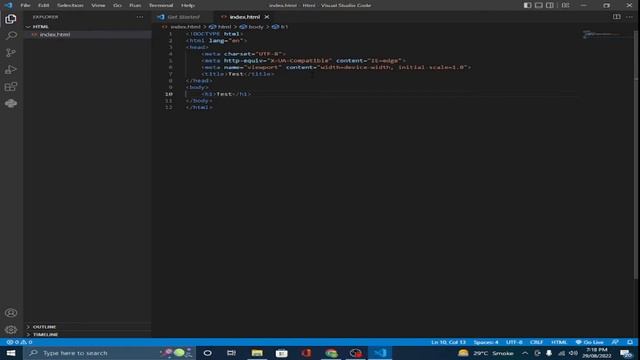This screenshot has width=640, height=360.
Task: Click index.html in the breadcrumb
Action: [185, 27]
